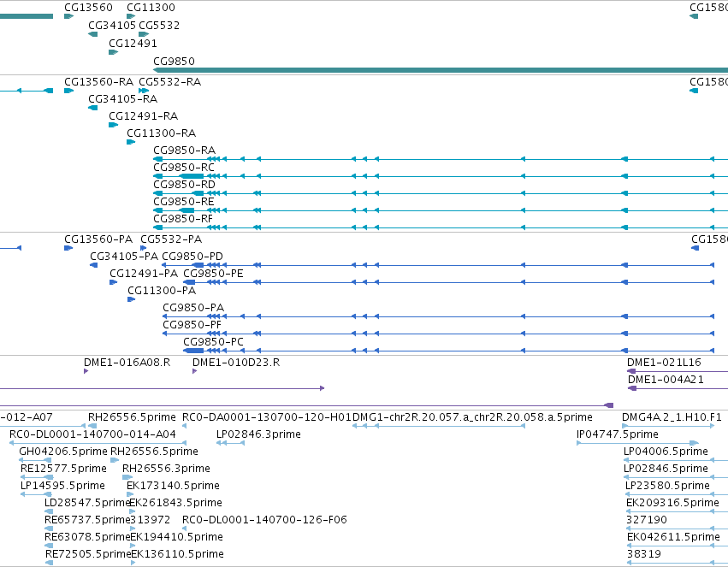The height and width of the screenshot is (567, 728).
Task: Select the CG12491 gene label
Action: 133,43
